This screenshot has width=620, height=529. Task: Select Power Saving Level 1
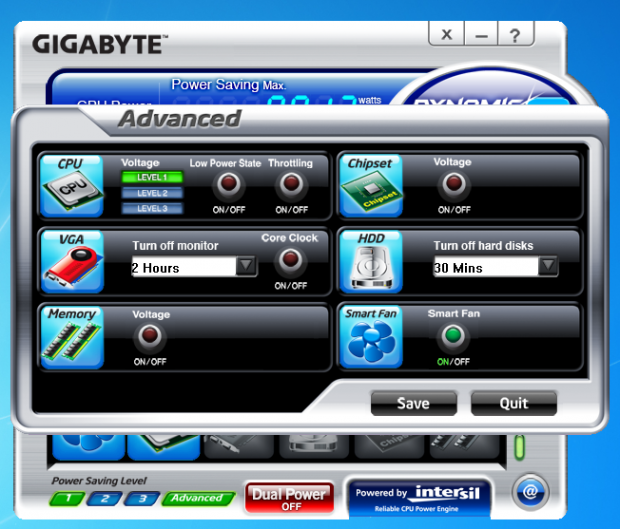click(68, 499)
